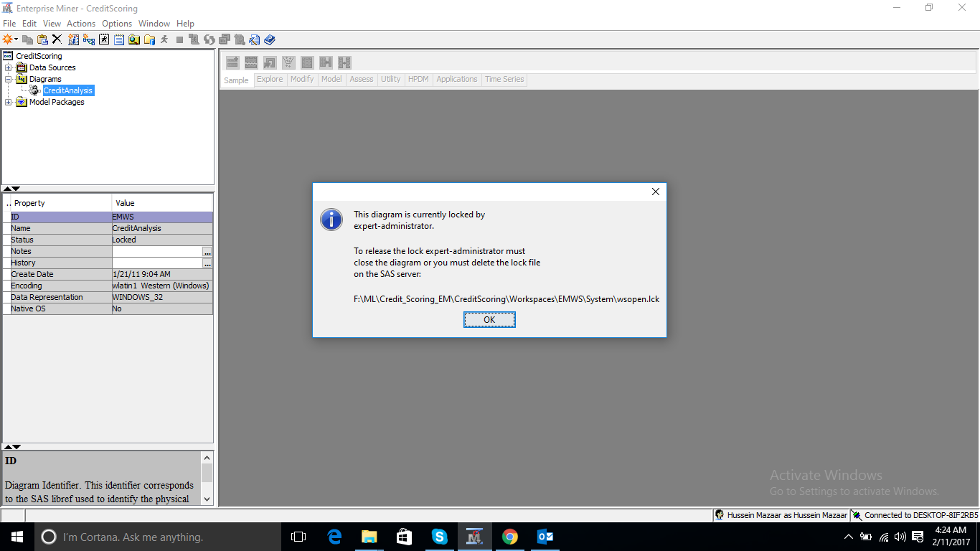This screenshot has width=980, height=551.
Task: Select the Data Sources folder label
Action: click(52, 67)
